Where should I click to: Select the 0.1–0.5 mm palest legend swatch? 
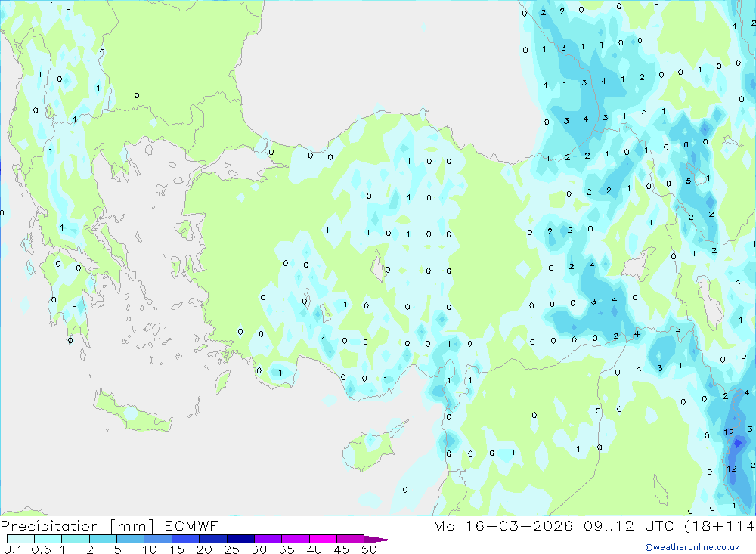[x=20, y=539]
